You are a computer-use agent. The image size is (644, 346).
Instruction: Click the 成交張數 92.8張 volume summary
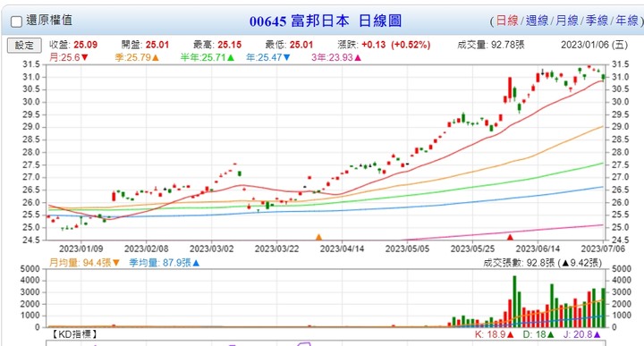542,263
